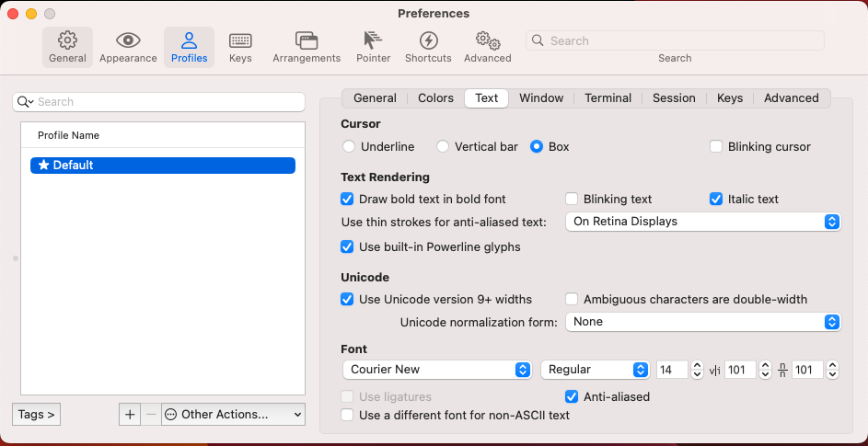Click vertical spacing 101 stepper arrows
This screenshot has height=446, width=868.
pyautogui.click(x=765, y=370)
